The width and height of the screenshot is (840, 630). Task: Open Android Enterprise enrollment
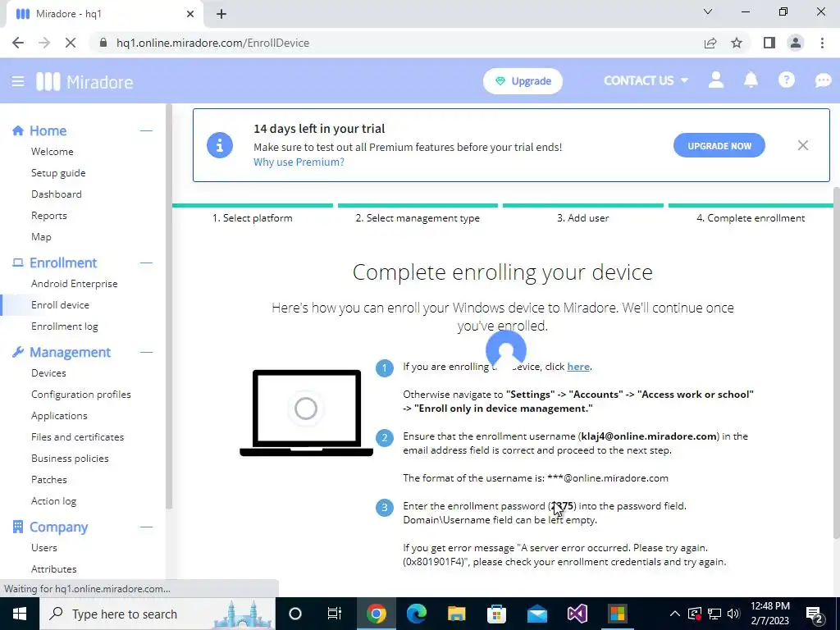[x=75, y=283]
